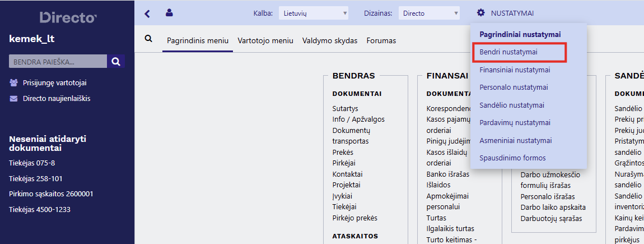Click Pagrindiniai nustatymai header
644x244 pixels.
click(x=520, y=35)
